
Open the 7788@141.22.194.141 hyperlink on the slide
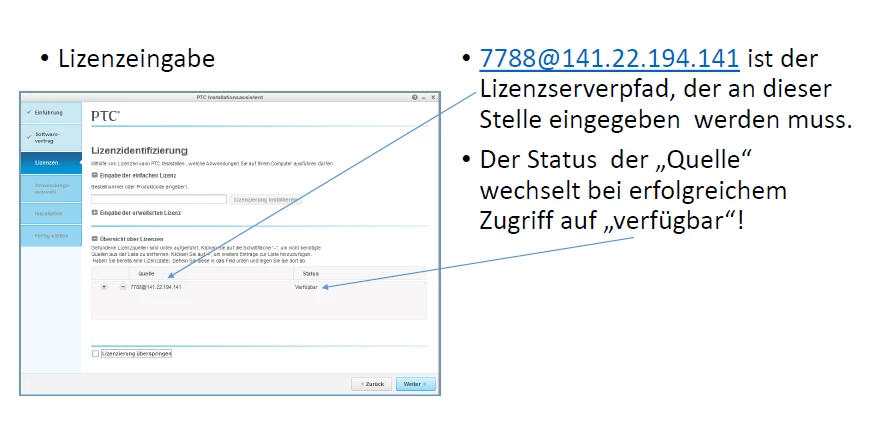tap(609, 59)
